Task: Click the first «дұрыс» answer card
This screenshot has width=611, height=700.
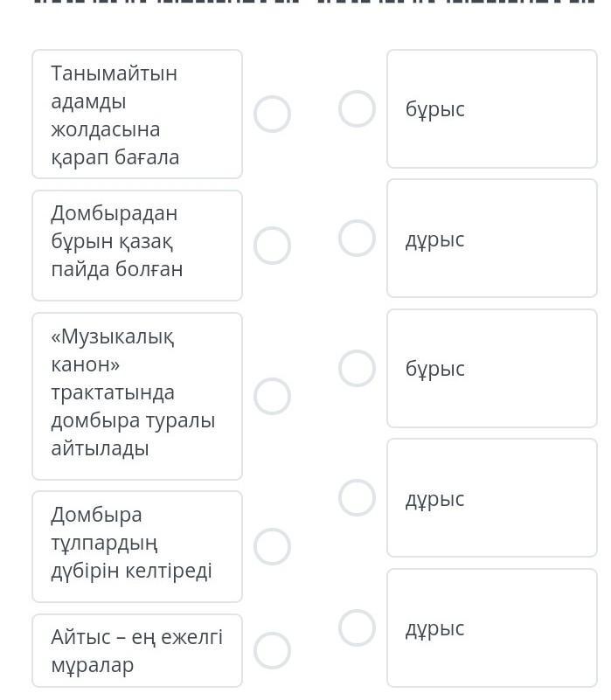Action: coord(492,239)
